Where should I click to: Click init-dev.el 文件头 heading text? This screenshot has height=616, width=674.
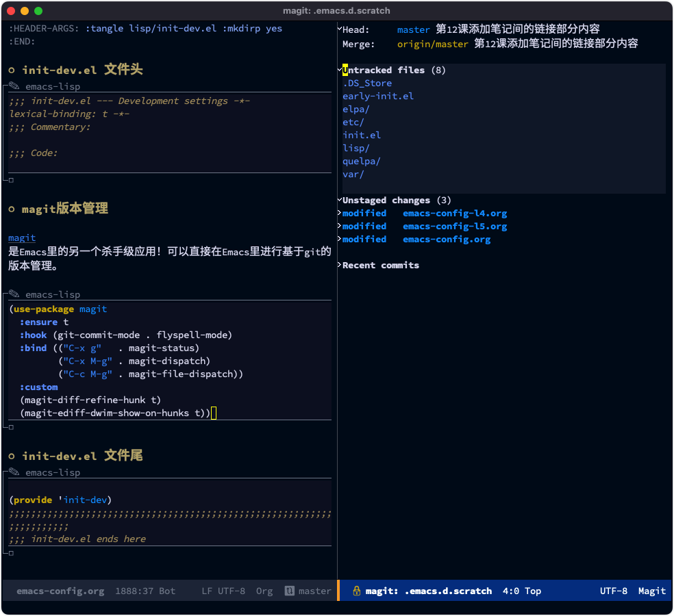point(82,70)
